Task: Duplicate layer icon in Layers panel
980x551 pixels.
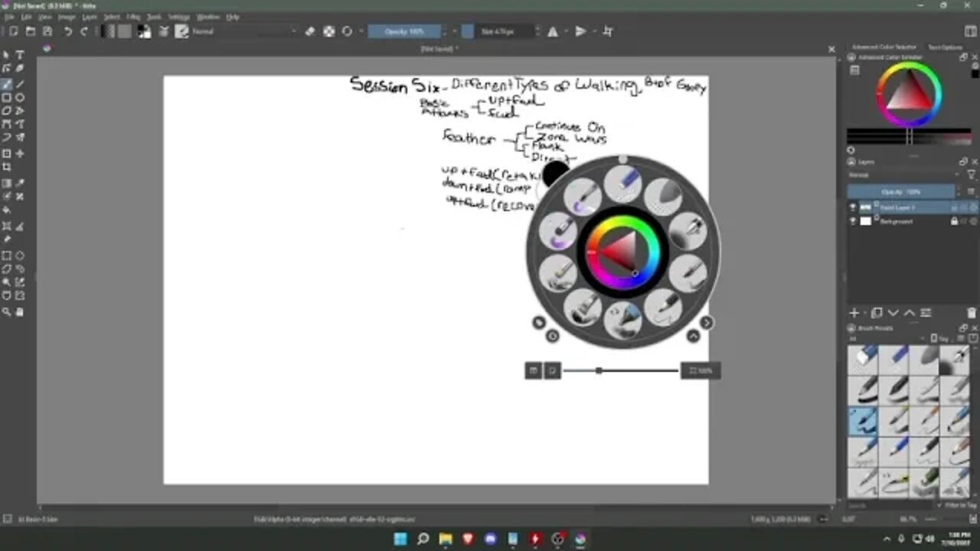Action: point(877,313)
